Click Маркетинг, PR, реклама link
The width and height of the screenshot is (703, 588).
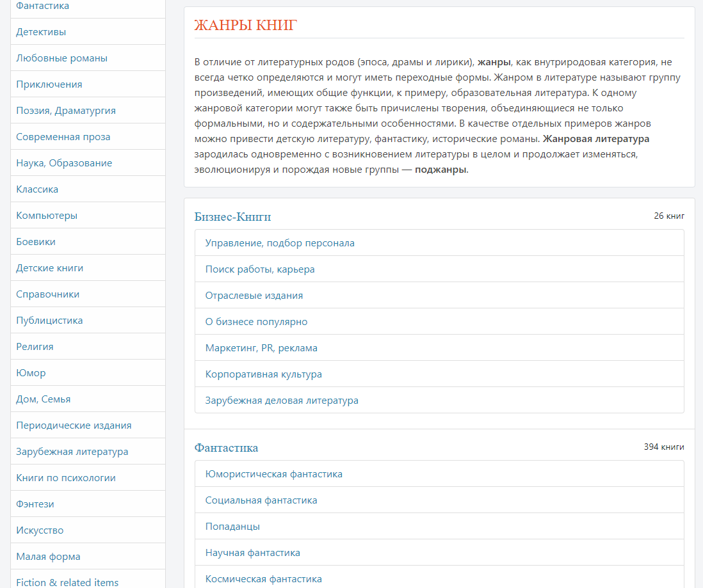tap(261, 348)
